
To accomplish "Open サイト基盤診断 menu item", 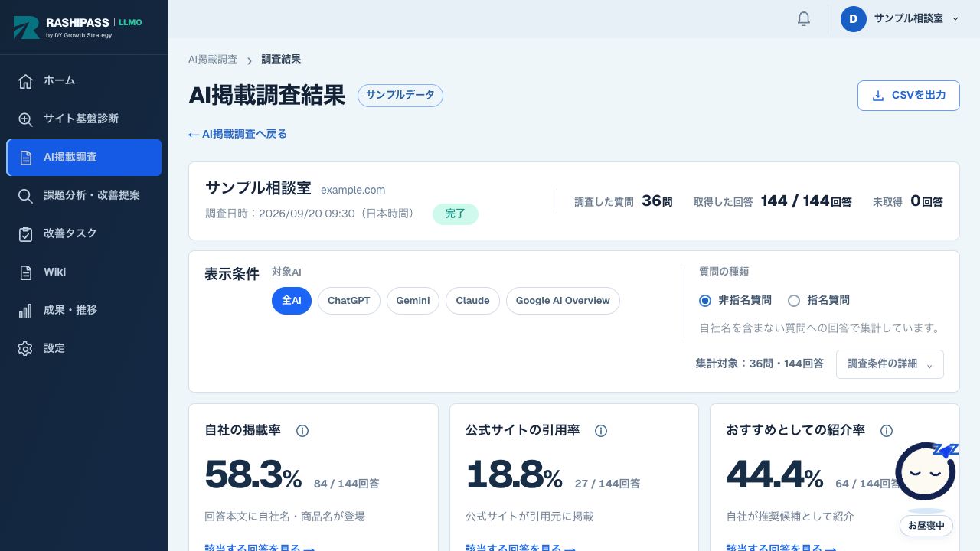I will click(x=83, y=119).
